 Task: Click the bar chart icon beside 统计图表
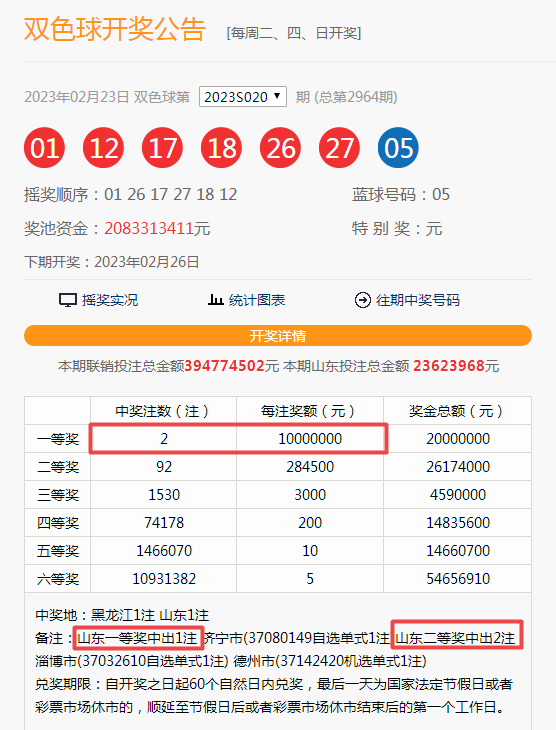pyautogui.click(x=215, y=300)
